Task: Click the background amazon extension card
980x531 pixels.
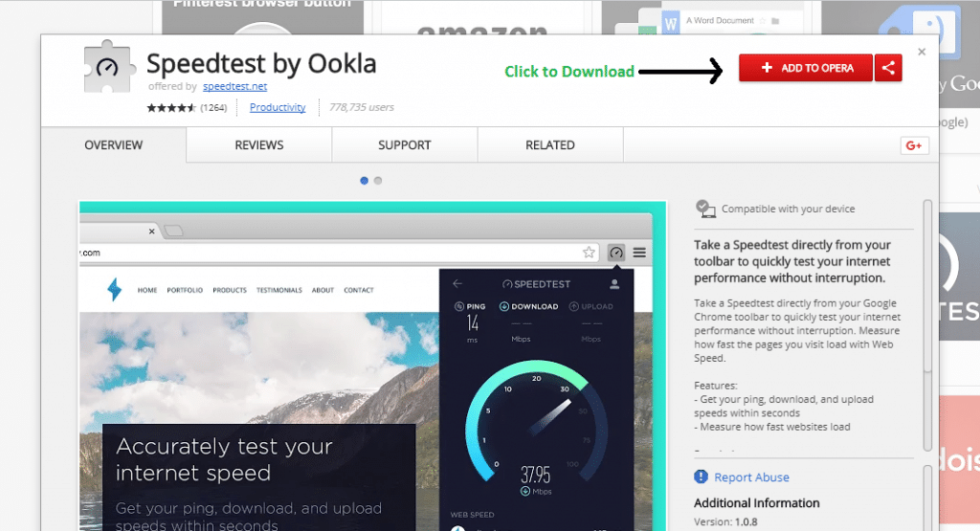Action: click(x=481, y=17)
